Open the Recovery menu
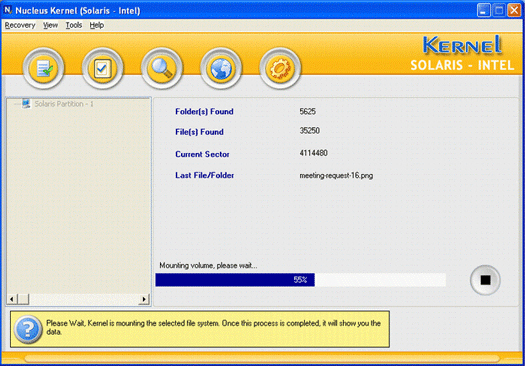Image resolution: width=525 pixels, height=366 pixels. click(20, 25)
